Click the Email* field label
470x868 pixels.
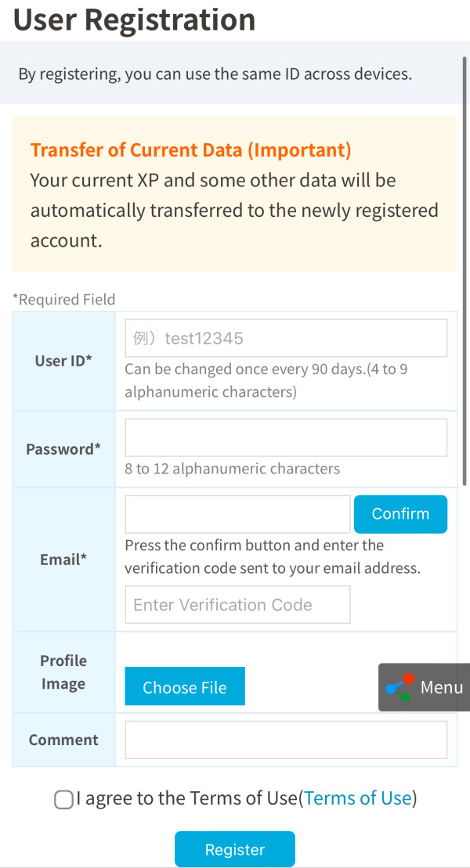63,560
